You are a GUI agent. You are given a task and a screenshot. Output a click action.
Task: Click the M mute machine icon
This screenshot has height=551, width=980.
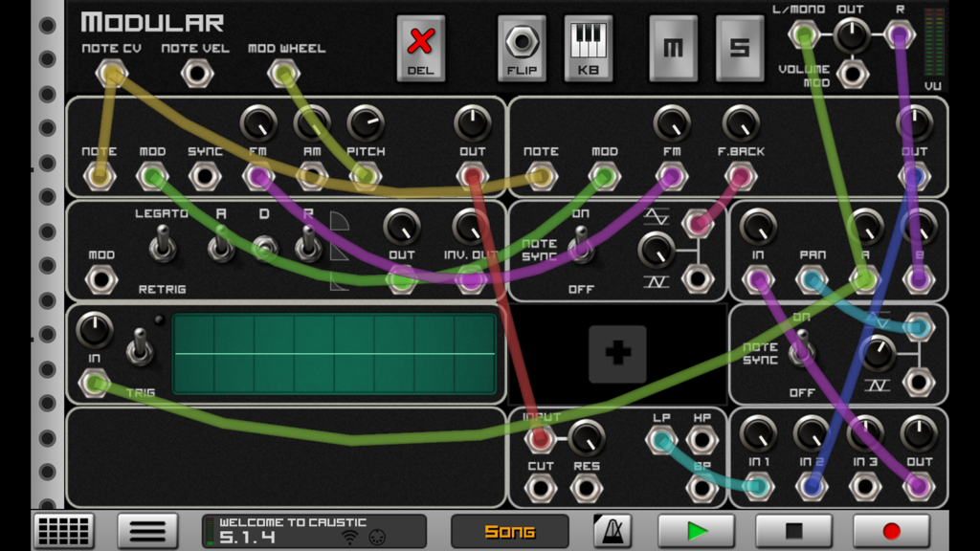tap(673, 45)
